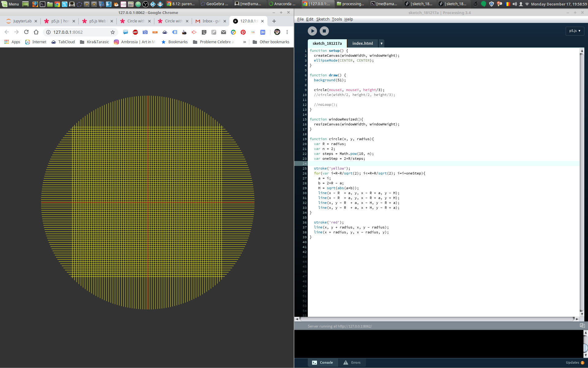This screenshot has height=368, width=588.
Task: Open the Other bookmarks folder
Action: [271, 42]
